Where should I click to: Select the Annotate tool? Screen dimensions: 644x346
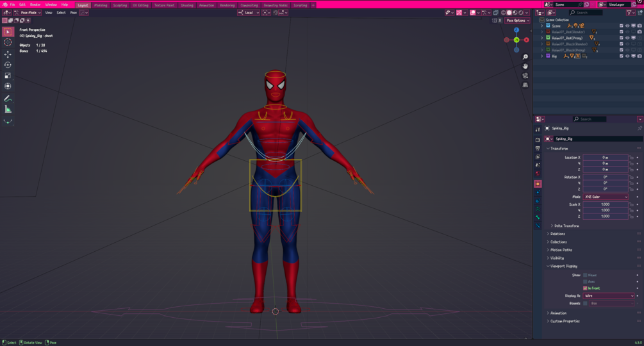(x=8, y=99)
